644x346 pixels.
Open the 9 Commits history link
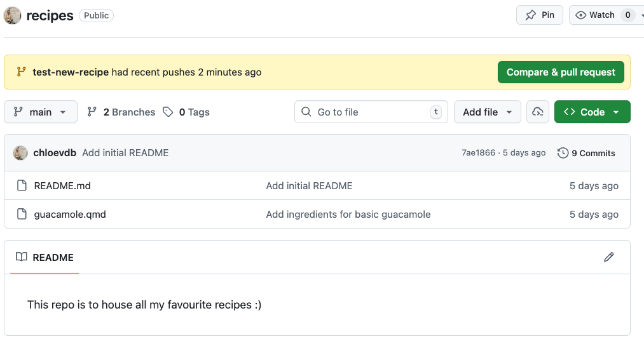pyautogui.click(x=586, y=153)
